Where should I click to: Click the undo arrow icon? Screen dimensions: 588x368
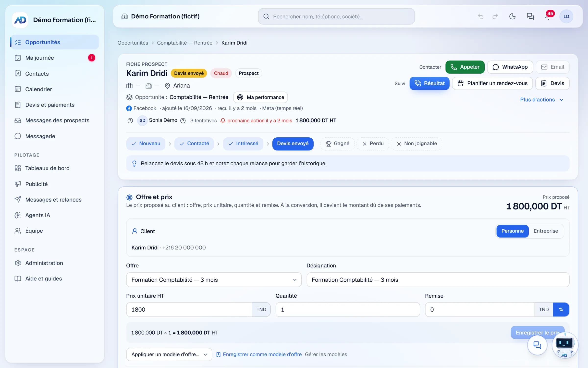[480, 16]
